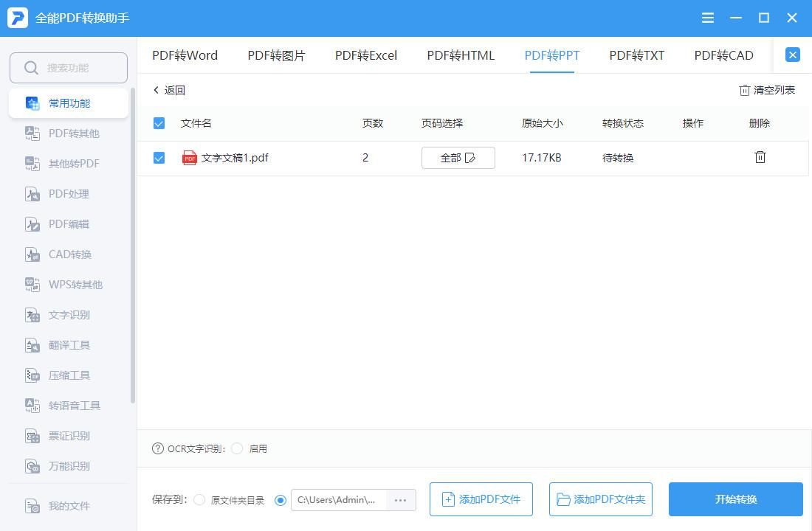The width and height of the screenshot is (812, 531).
Task: Open 压缩工具 sidebar category
Action: coord(69,375)
